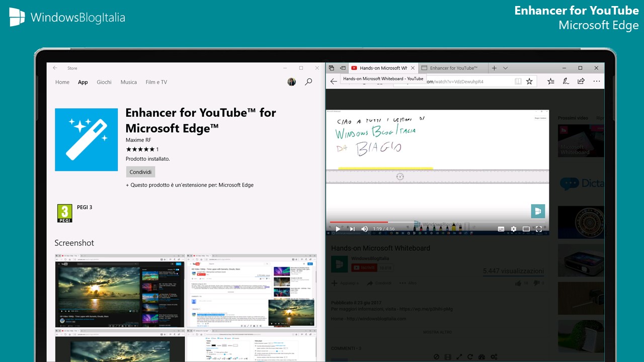
Task: Toggle subtitles on the YouTube player
Action: click(501, 229)
